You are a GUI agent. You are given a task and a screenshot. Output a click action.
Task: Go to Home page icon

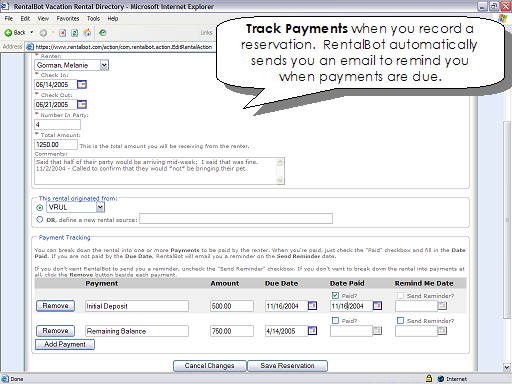(87, 33)
